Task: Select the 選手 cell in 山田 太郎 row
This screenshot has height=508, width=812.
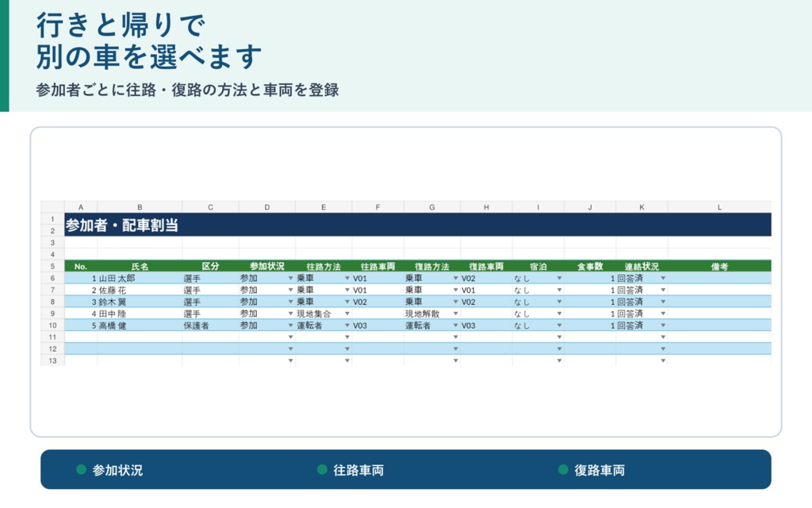Action: tap(210, 279)
